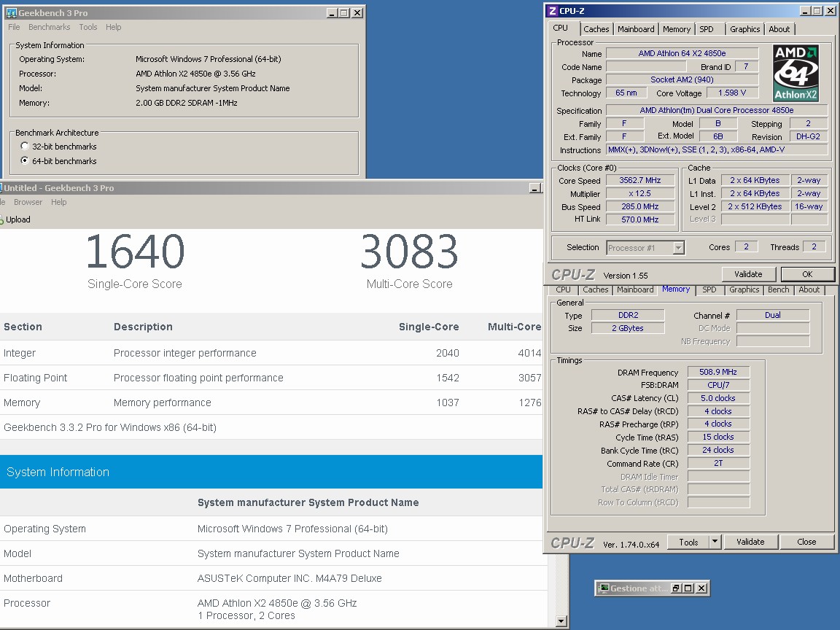Click the Integer row single-core value 2040
The height and width of the screenshot is (630, 840).
tap(447, 353)
